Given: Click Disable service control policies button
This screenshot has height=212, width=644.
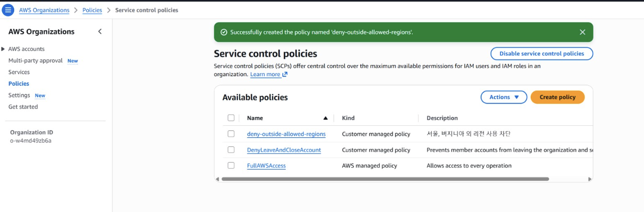Looking at the screenshot, I should [542, 54].
